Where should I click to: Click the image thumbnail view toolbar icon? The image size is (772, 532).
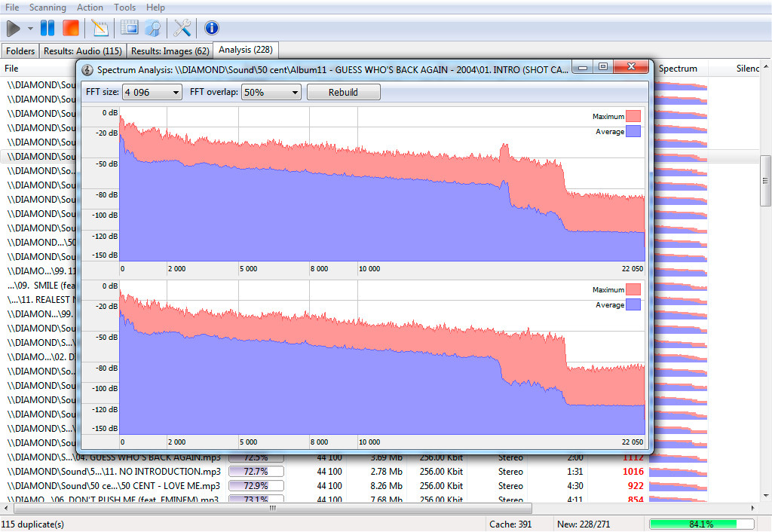pyautogui.click(x=130, y=29)
